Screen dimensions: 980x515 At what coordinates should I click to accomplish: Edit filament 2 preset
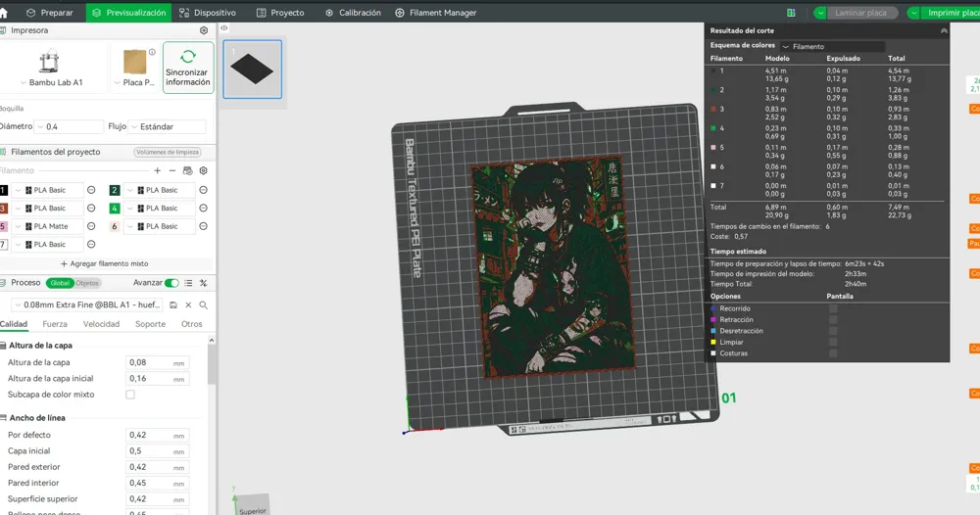pyautogui.click(x=203, y=190)
